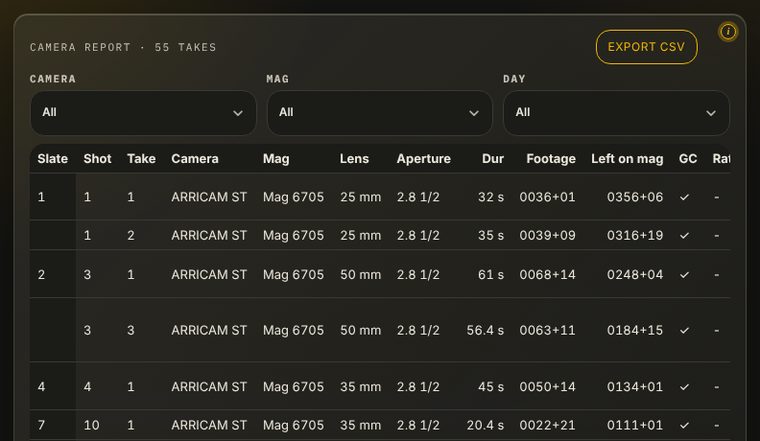Select left on mag value 0316+19
760x441 pixels.
(x=635, y=236)
